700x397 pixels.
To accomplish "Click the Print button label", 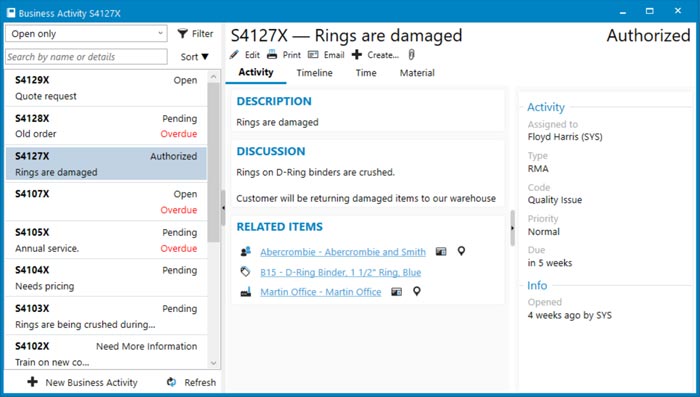I will [292, 55].
